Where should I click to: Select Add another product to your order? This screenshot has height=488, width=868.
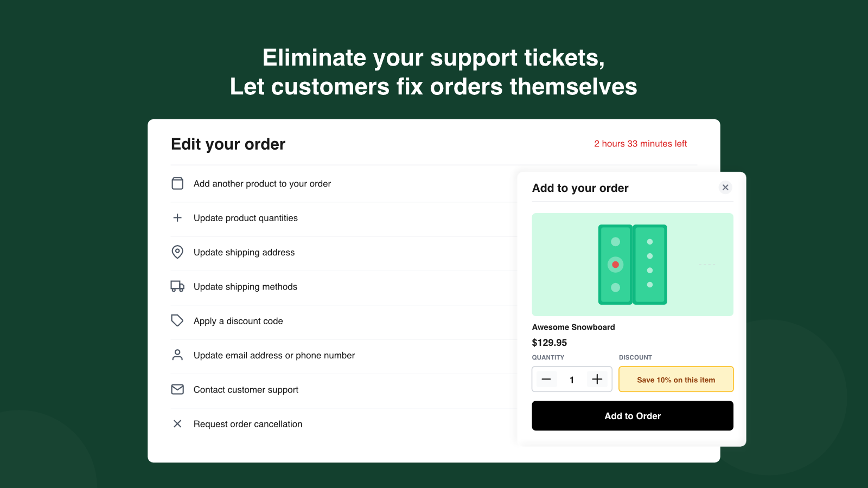[x=262, y=184]
